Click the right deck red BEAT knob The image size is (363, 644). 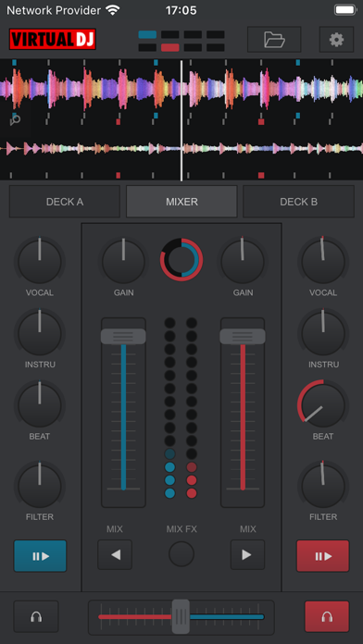click(x=323, y=405)
